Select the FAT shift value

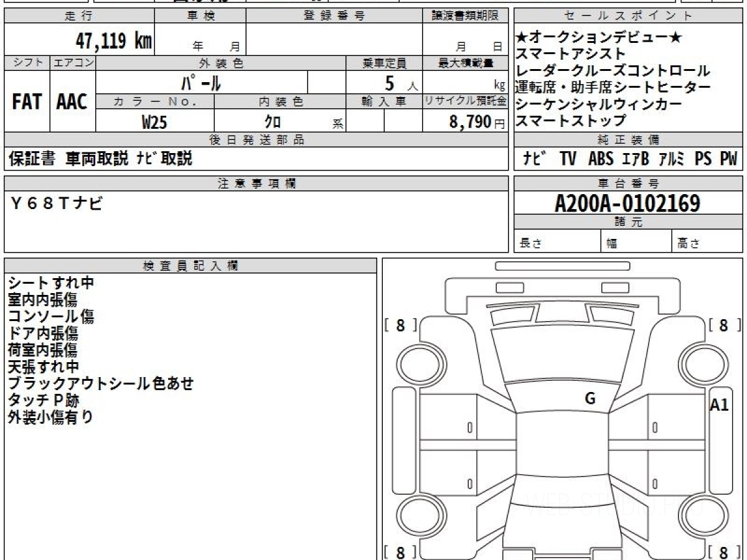tap(27, 101)
